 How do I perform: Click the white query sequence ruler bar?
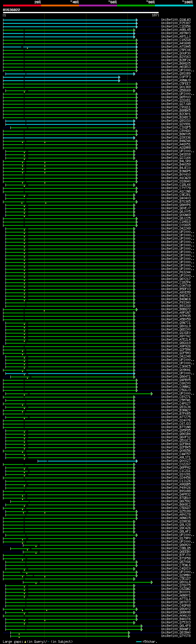(81, 13)
